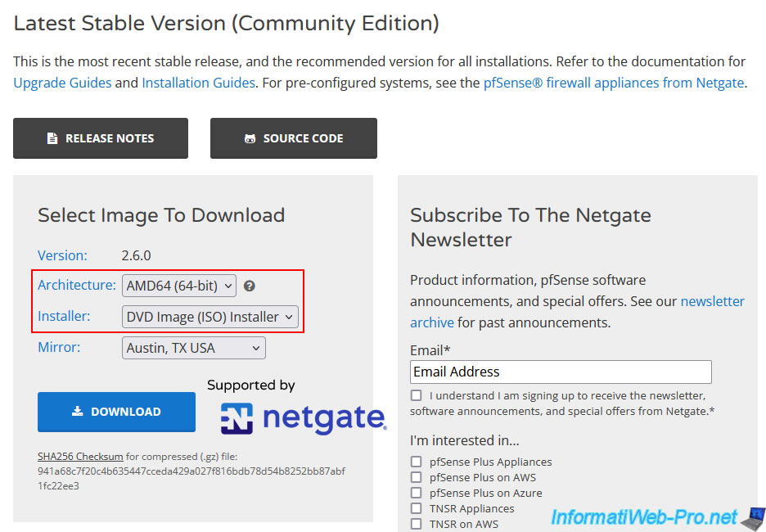Check the TNSR on AWS checkbox
This screenshot has height=532, width=766.
[417, 524]
